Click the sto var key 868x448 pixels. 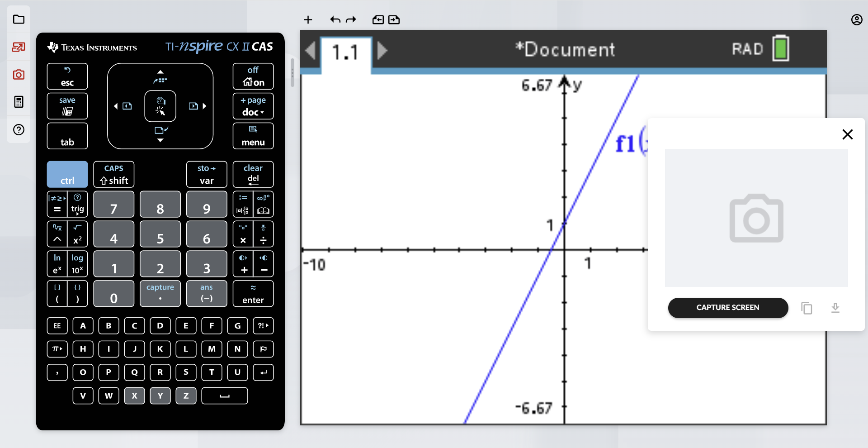[x=207, y=174]
